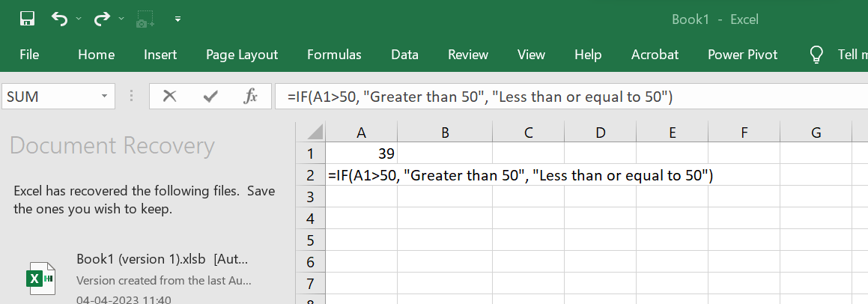The height and width of the screenshot is (304, 868).
Task: Select column F header
Action: 744,133
